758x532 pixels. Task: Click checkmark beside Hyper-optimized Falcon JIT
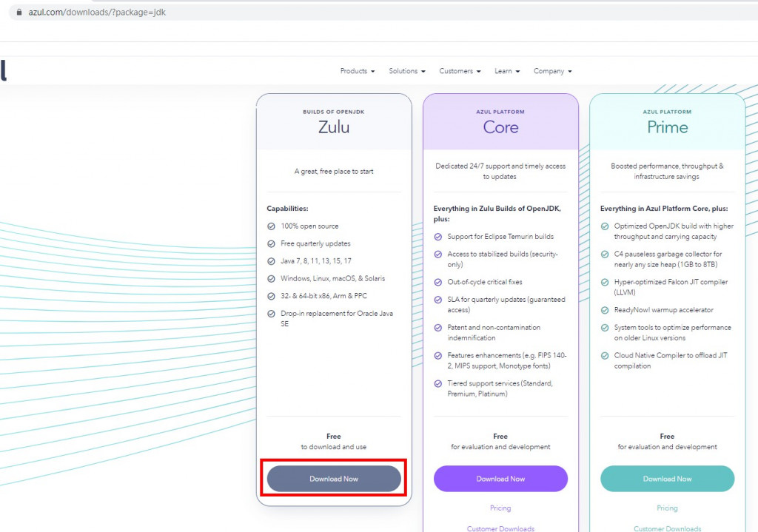point(605,282)
